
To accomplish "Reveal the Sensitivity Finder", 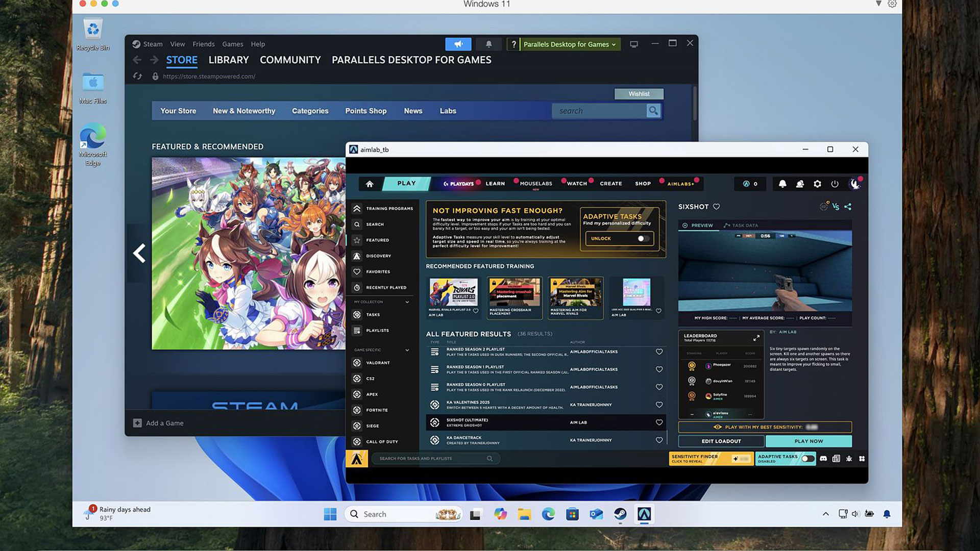I will click(711, 459).
